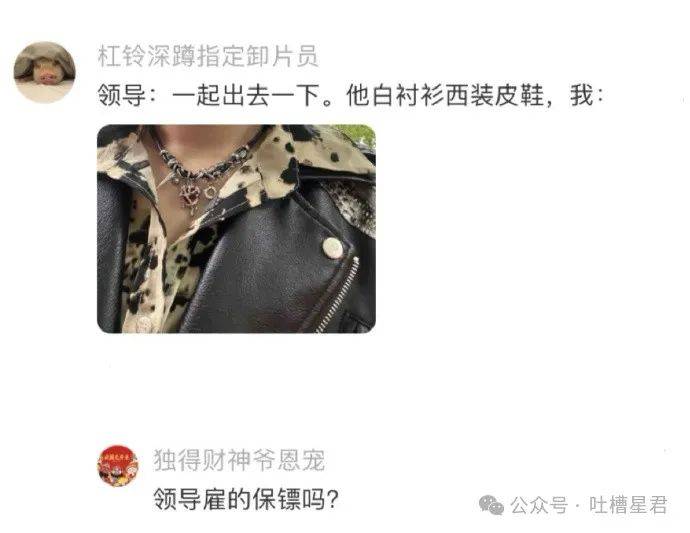Image resolution: width=690 pixels, height=533 pixels.
Task: Tap the red round avatar of replier
Action: (x=117, y=466)
